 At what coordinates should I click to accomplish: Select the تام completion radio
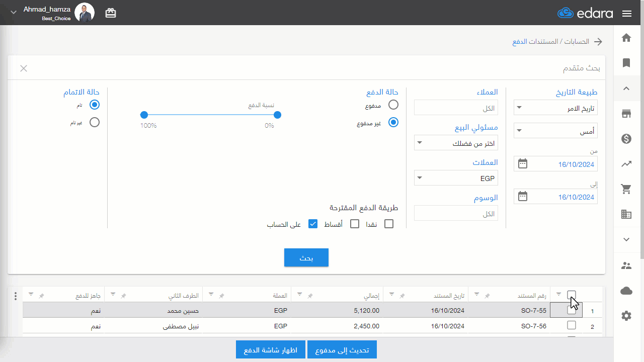tap(95, 105)
